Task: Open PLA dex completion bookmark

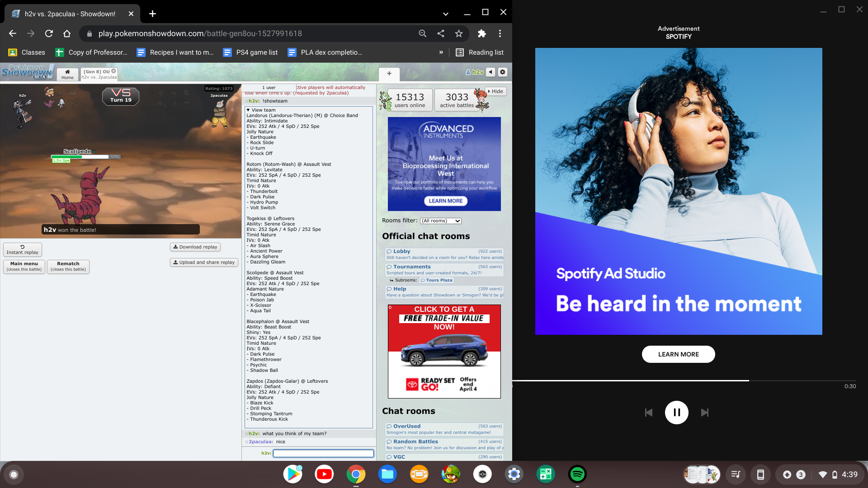Action: coord(325,52)
